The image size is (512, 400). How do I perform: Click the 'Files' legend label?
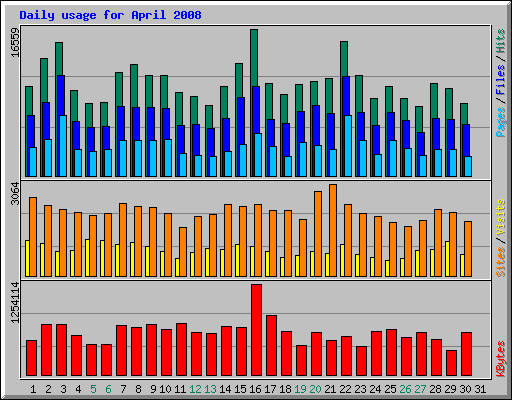pos(500,80)
